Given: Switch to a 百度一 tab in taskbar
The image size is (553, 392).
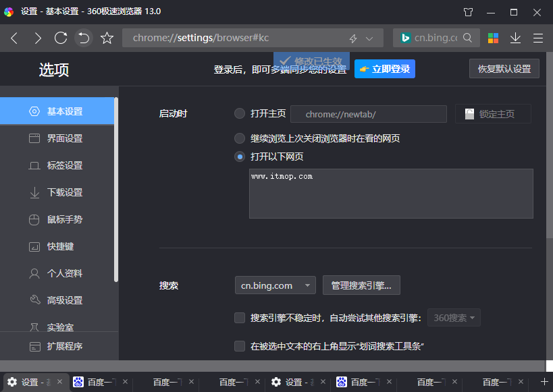Looking at the screenshot, I should point(97,382).
